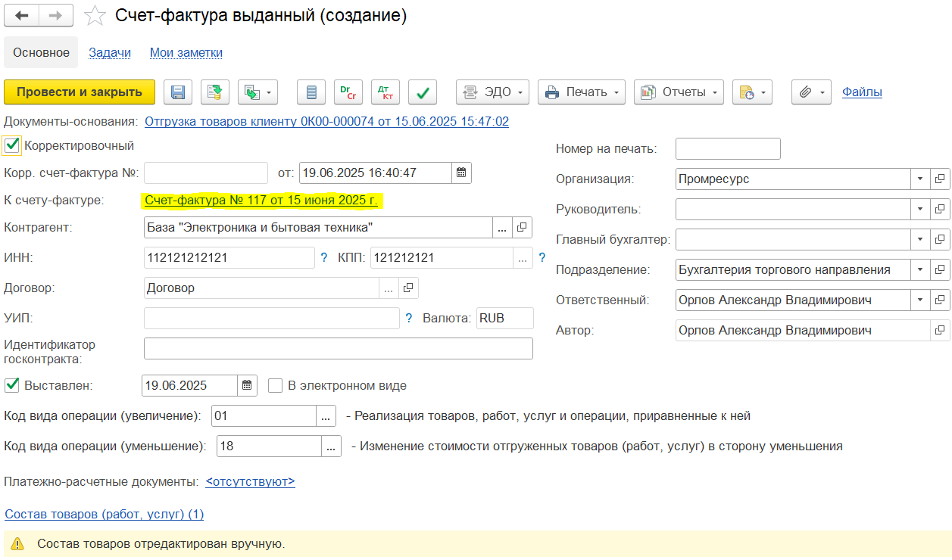Add to favorites with the star icon
Image resolution: width=952 pixels, height=560 pixels.
(x=95, y=16)
